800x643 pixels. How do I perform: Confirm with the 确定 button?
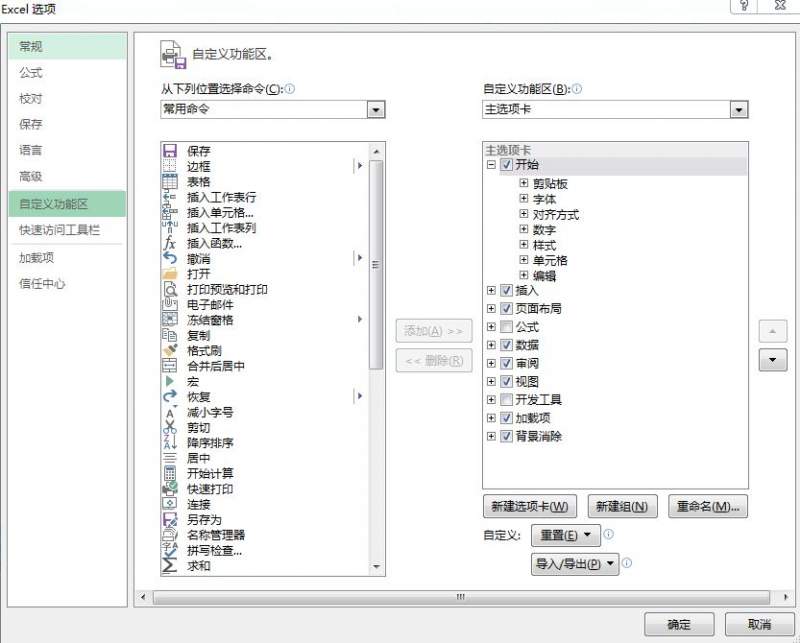point(679,624)
